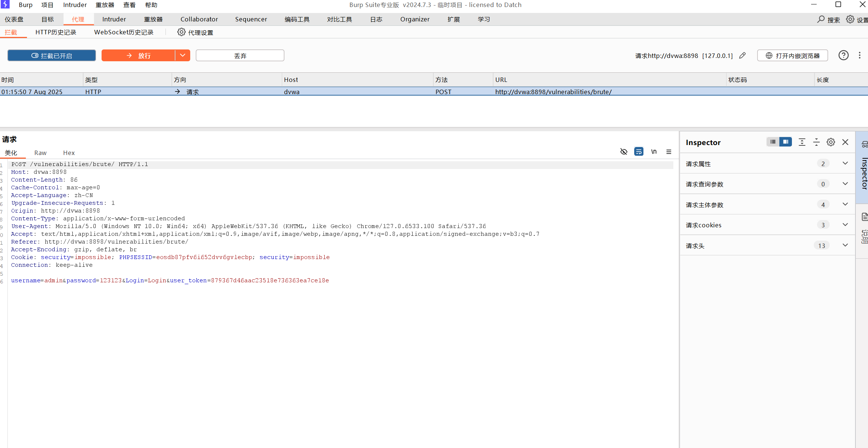
Task: Switch request view to Raw tab
Action: tap(40, 153)
